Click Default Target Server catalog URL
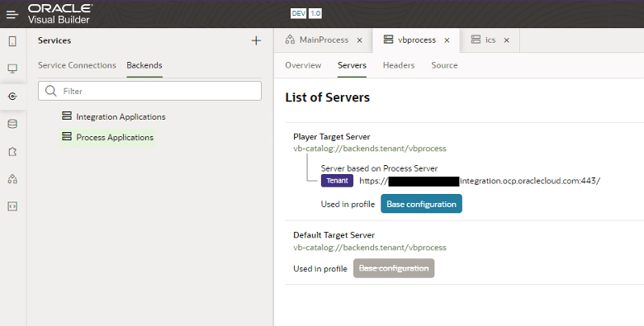This screenshot has height=326, width=644. point(370,247)
